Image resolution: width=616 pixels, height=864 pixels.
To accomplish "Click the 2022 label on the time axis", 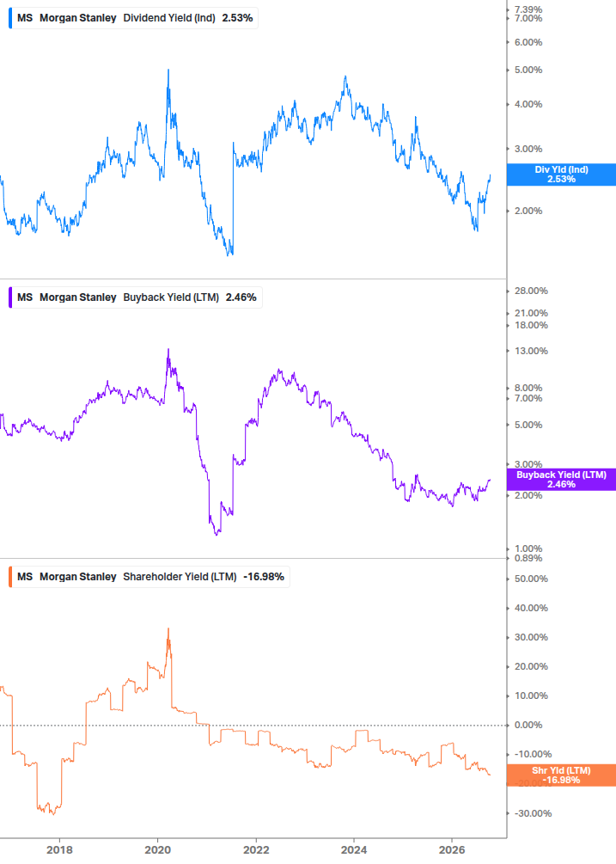I will (x=256, y=850).
